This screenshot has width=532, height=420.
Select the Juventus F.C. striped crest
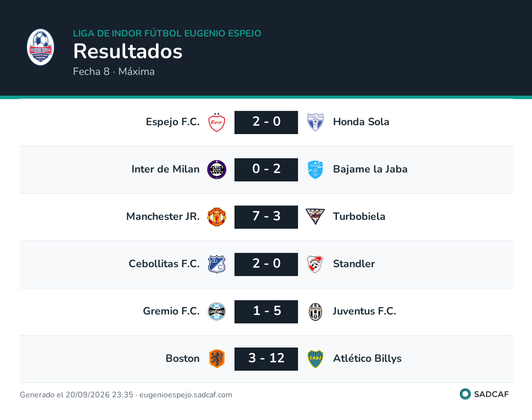[x=315, y=312]
